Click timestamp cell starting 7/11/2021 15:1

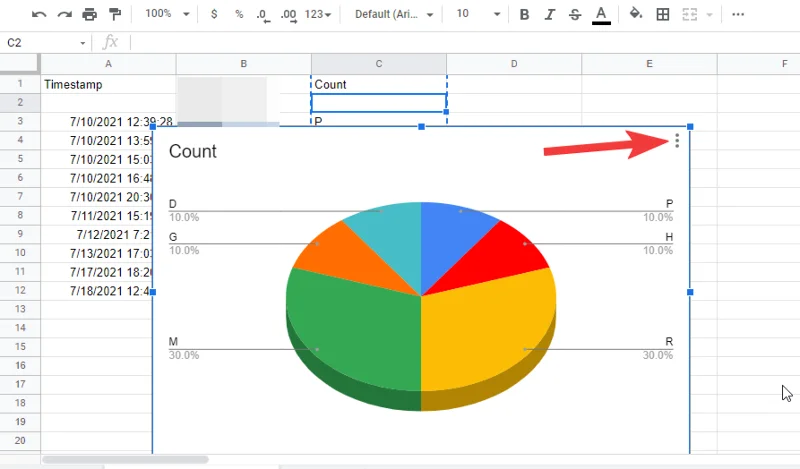97,215
